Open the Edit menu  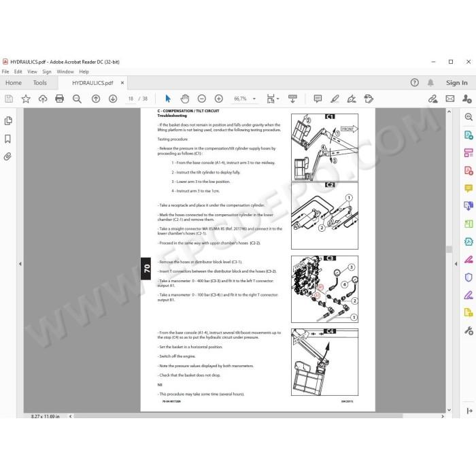pyautogui.click(x=18, y=71)
